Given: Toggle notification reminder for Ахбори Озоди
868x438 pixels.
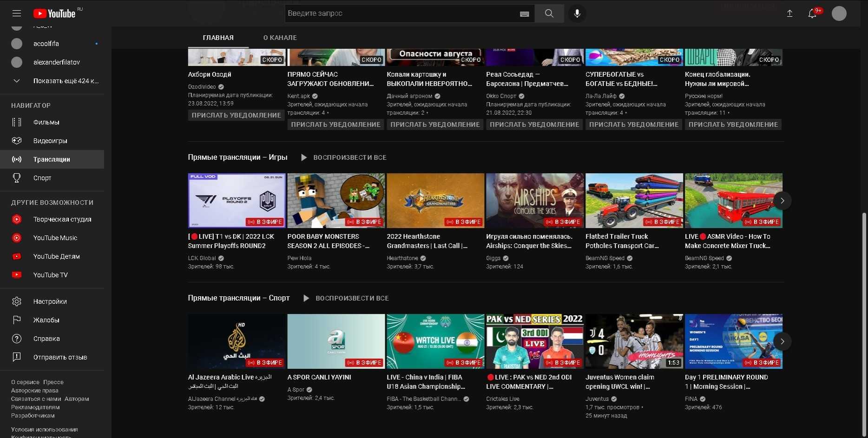Looking at the screenshot, I should (236, 115).
